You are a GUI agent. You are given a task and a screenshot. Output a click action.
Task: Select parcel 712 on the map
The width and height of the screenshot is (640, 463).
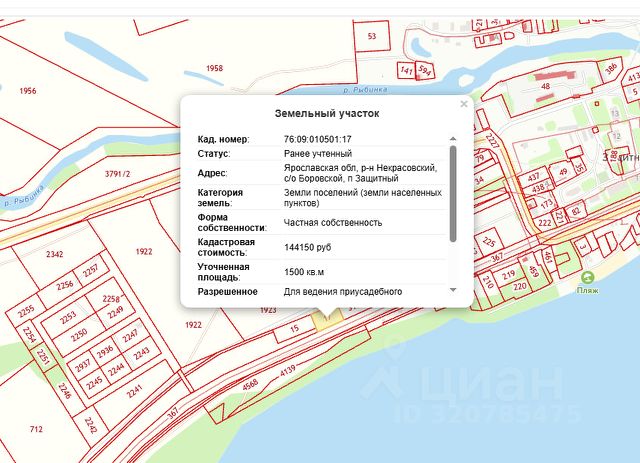(x=36, y=429)
